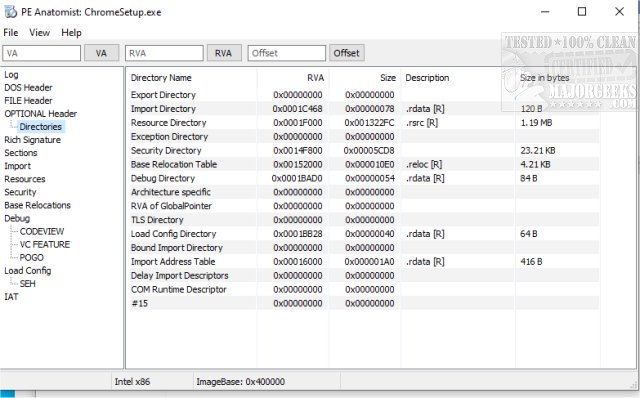The height and width of the screenshot is (398, 640).
Task: Open the View menu
Action: (x=40, y=33)
